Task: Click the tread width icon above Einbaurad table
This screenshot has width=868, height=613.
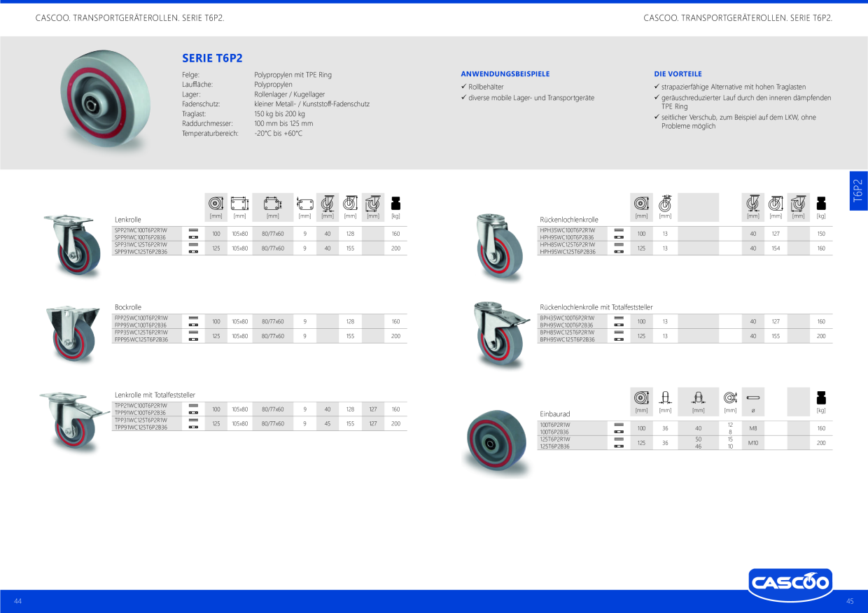Action: pyautogui.click(x=665, y=397)
